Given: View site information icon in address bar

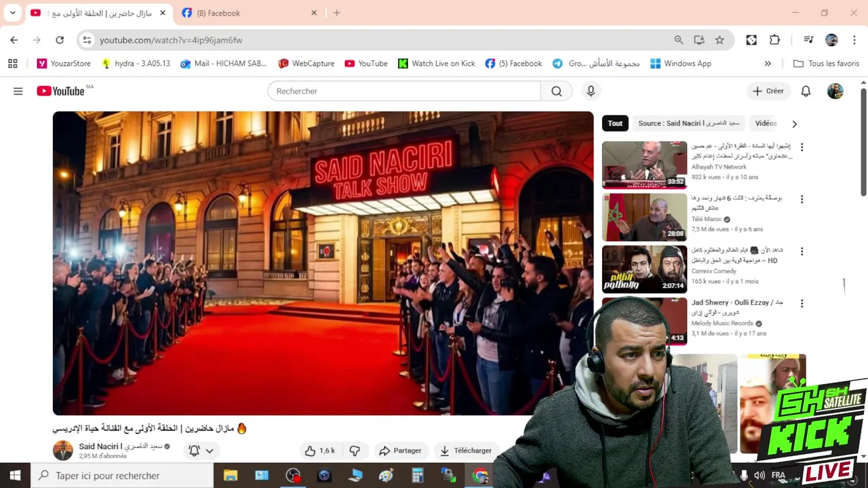Looking at the screenshot, I should (x=87, y=40).
